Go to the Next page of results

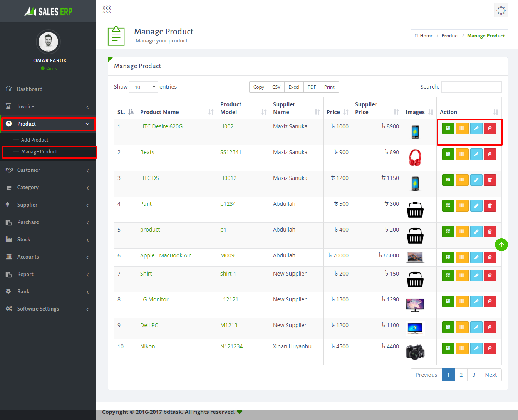(491, 375)
